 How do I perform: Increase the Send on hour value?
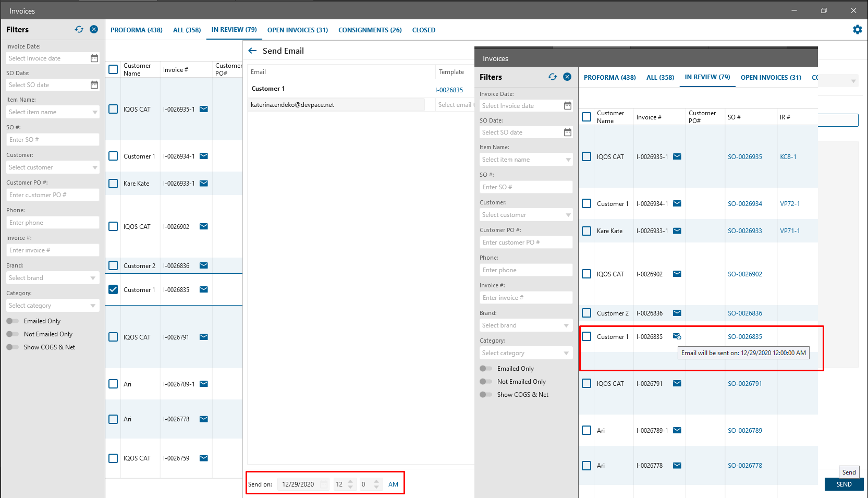coord(350,481)
